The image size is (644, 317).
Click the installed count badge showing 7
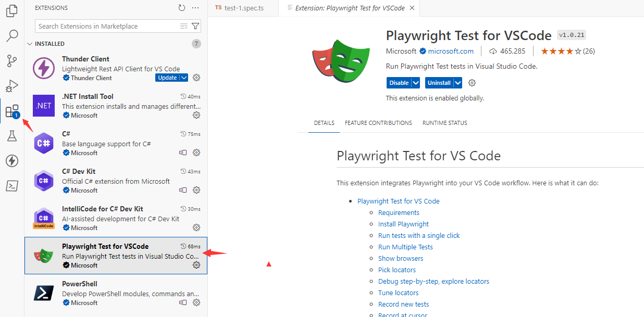pyautogui.click(x=196, y=44)
